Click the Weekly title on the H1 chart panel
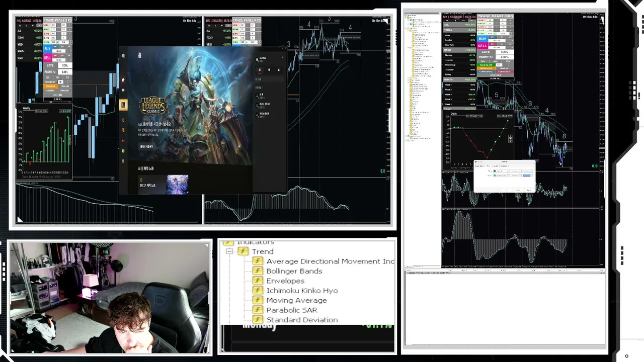 (x=26, y=108)
